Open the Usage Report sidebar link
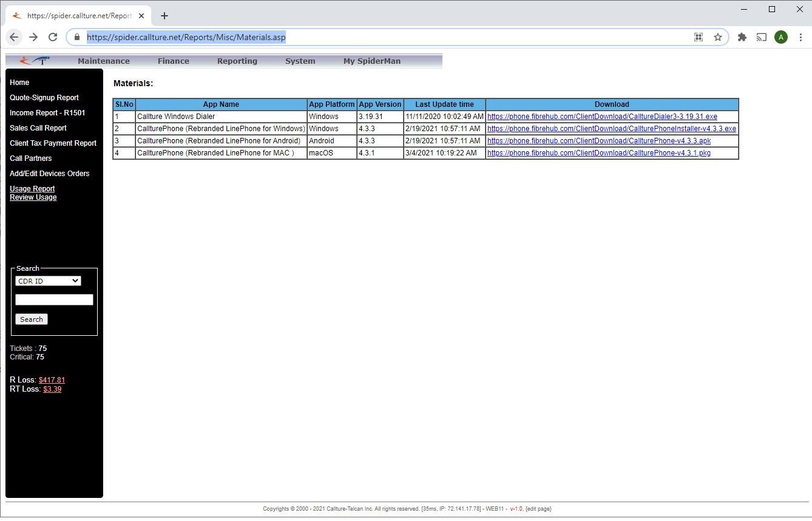 coord(32,189)
